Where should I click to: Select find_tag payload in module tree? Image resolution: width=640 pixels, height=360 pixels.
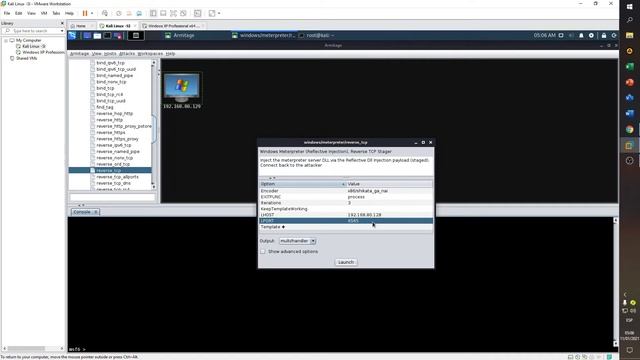(104, 107)
